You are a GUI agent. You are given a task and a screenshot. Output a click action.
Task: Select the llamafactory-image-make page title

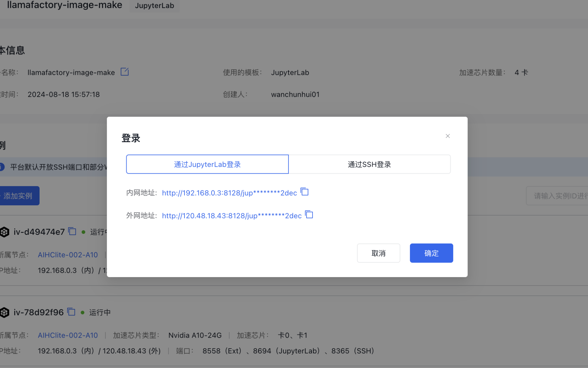tap(65, 5)
